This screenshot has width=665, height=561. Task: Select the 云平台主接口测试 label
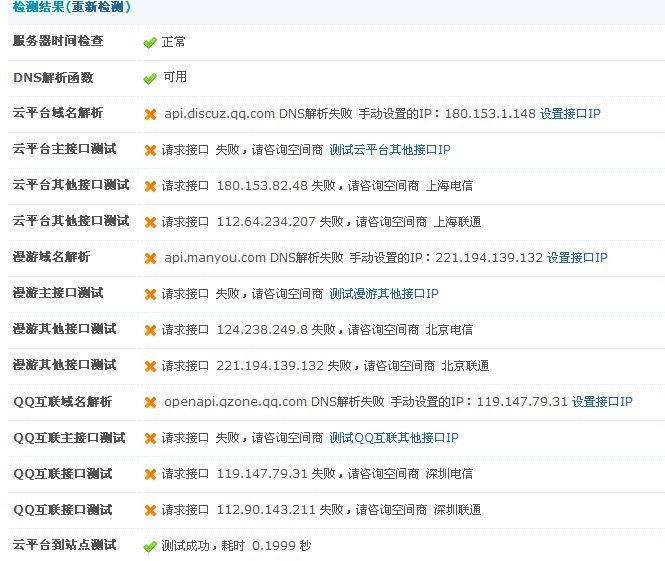64,149
